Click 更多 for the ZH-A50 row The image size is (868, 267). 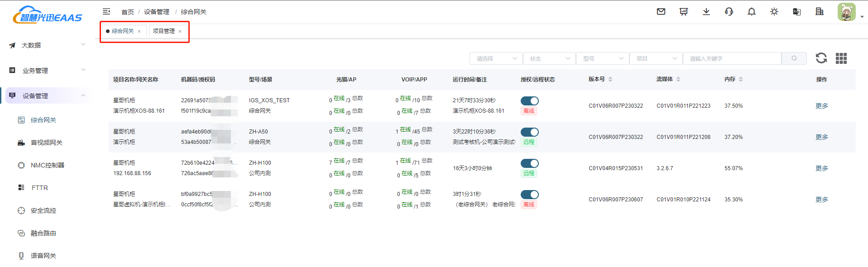821,137
